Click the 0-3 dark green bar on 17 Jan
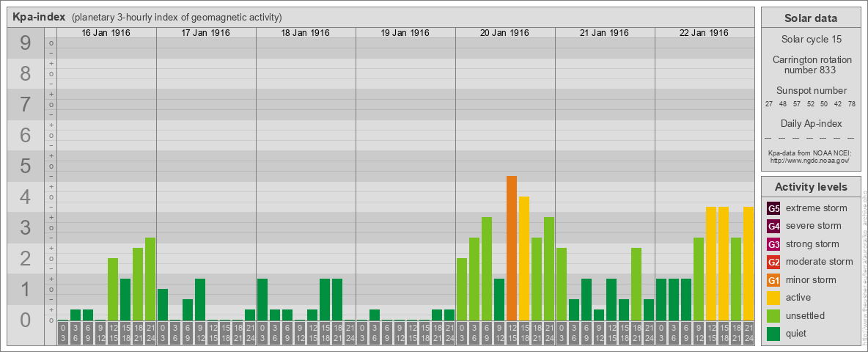The height and width of the screenshot is (352, 868). pos(163,304)
